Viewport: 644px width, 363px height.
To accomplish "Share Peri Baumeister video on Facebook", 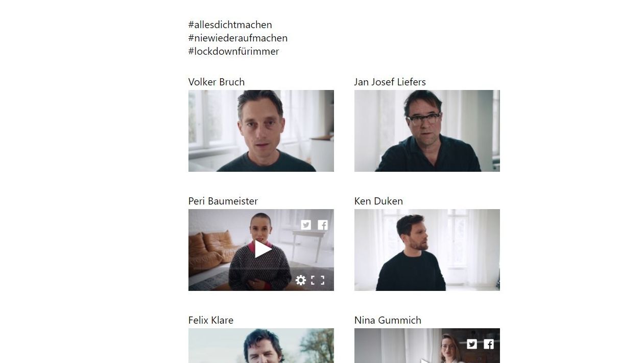I will click(x=323, y=225).
